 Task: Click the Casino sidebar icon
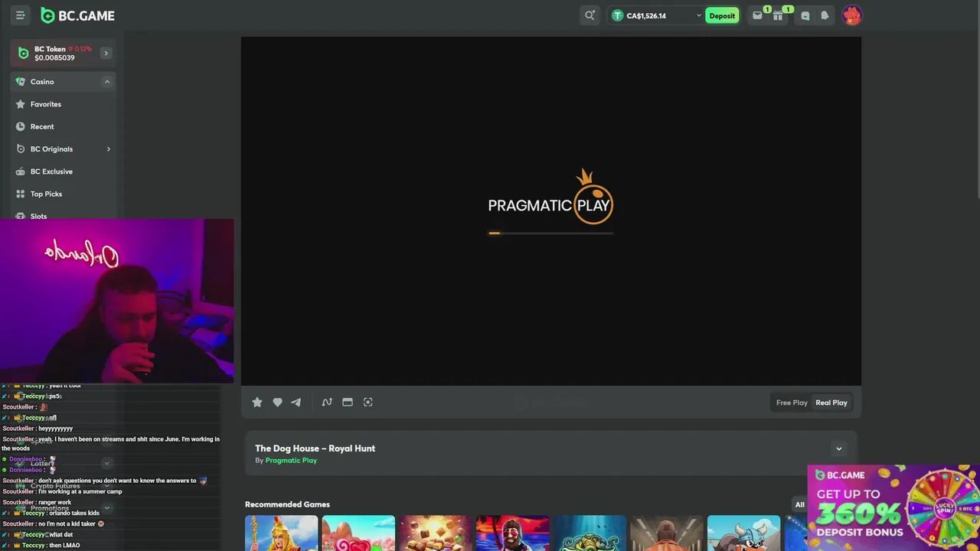[21, 81]
